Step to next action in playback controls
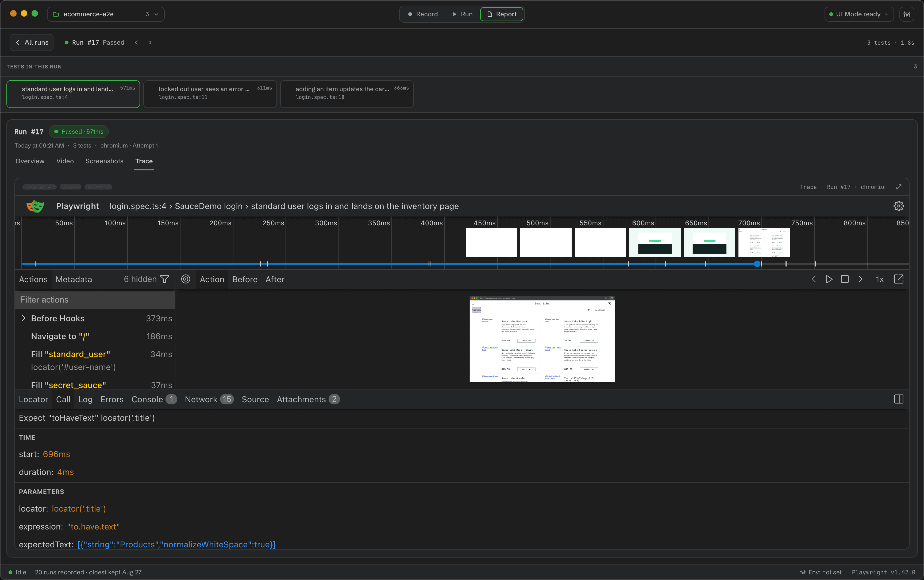Viewport: 924px width, 580px height. point(860,279)
